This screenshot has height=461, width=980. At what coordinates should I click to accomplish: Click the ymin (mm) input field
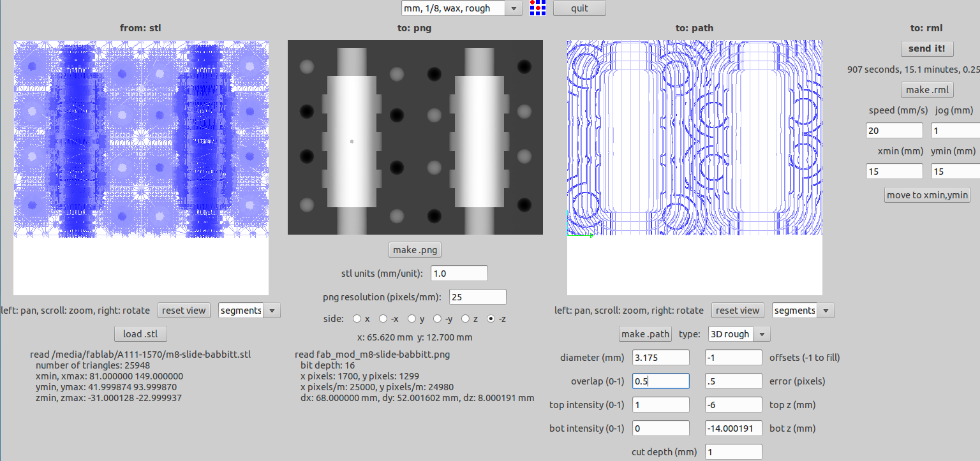(x=956, y=172)
